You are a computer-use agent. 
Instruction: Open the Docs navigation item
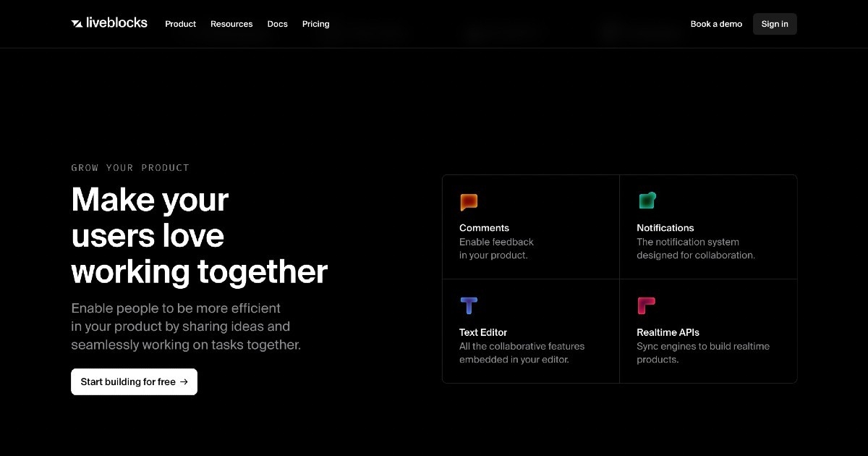coord(277,24)
